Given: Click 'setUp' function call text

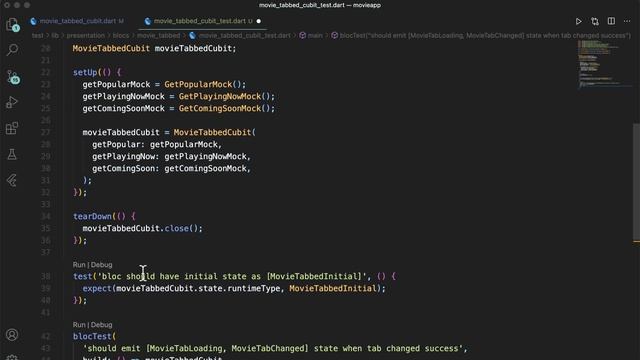Looking at the screenshot, I should [x=85, y=72].
